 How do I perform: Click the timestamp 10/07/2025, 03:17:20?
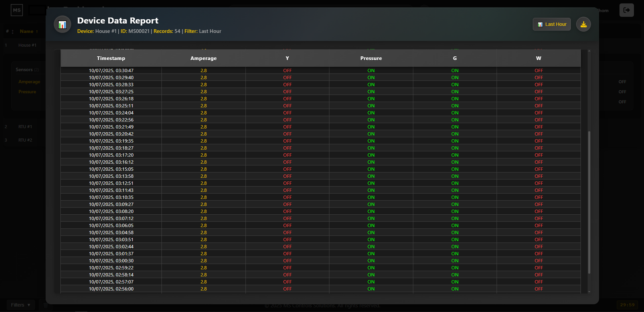click(x=111, y=155)
